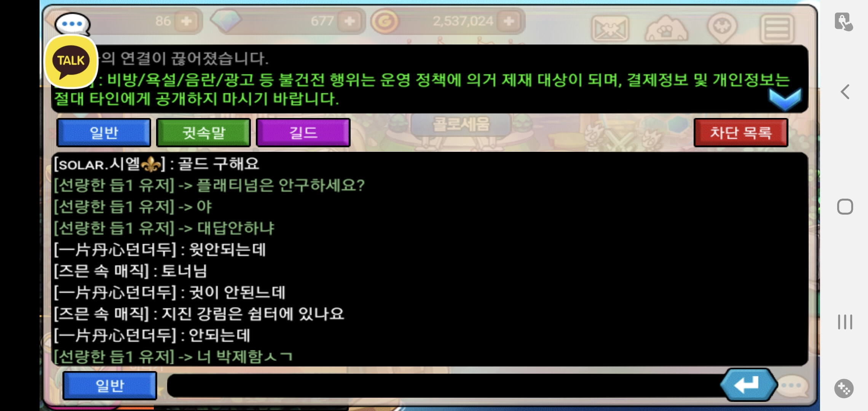Image resolution: width=868 pixels, height=411 pixels.
Task: Tap the plus next to 2,537,024 gold
Action: tap(509, 21)
